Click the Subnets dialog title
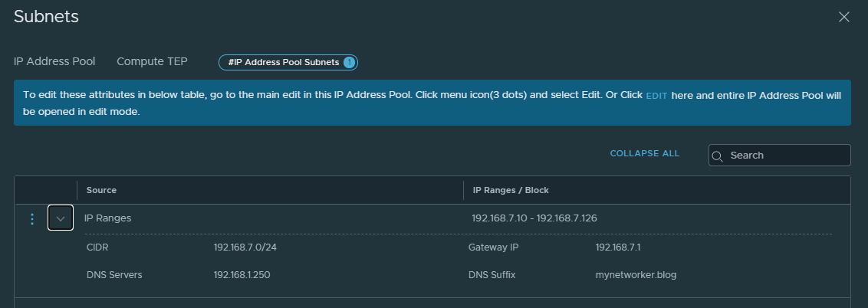Screen dimensions: 868x308 pos(46,16)
